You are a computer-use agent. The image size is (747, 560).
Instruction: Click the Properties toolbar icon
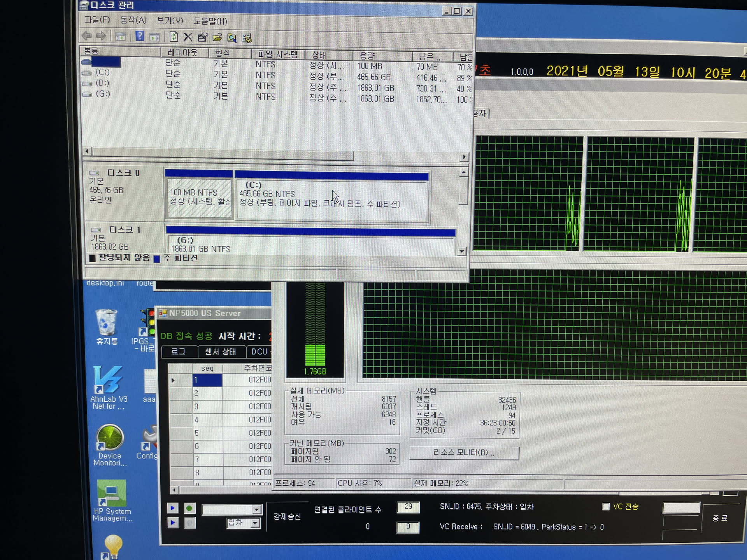(202, 37)
